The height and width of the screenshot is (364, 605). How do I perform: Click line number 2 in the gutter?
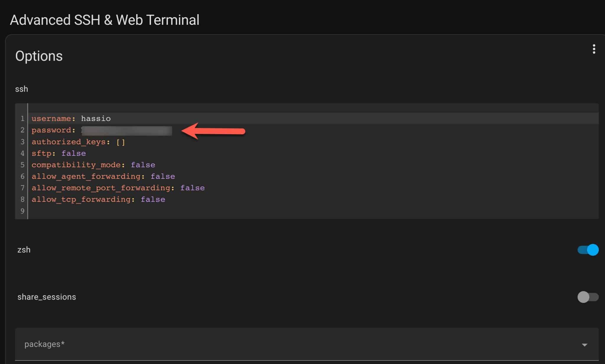22,130
